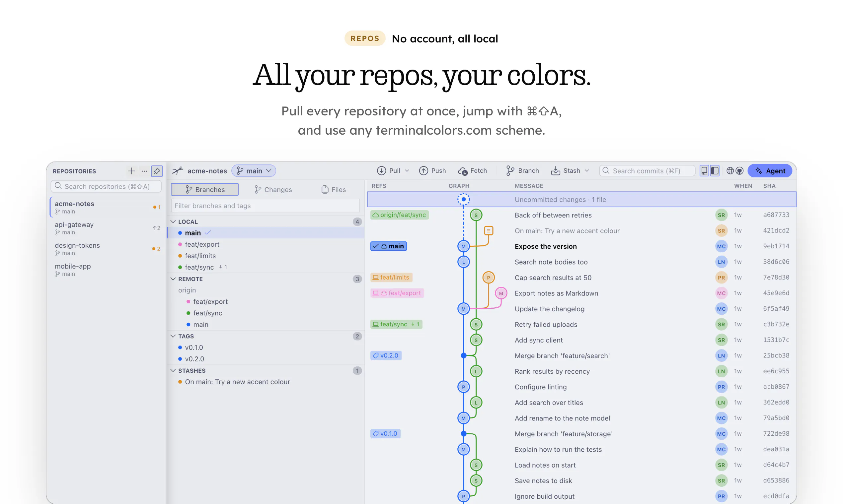The width and height of the screenshot is (843, 504).
Task: Click the uncommitted changes dashed graph node
Action: pyautogui.click(x=463, y=199)
